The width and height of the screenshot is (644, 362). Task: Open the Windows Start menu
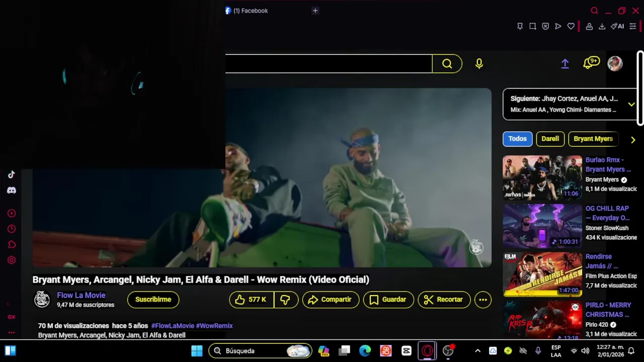[197, 350]
